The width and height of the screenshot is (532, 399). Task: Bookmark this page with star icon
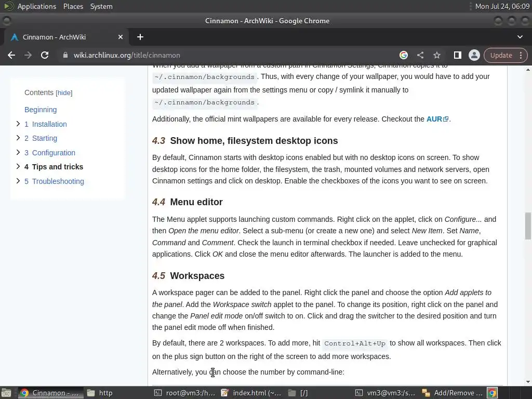coord(436,55)
